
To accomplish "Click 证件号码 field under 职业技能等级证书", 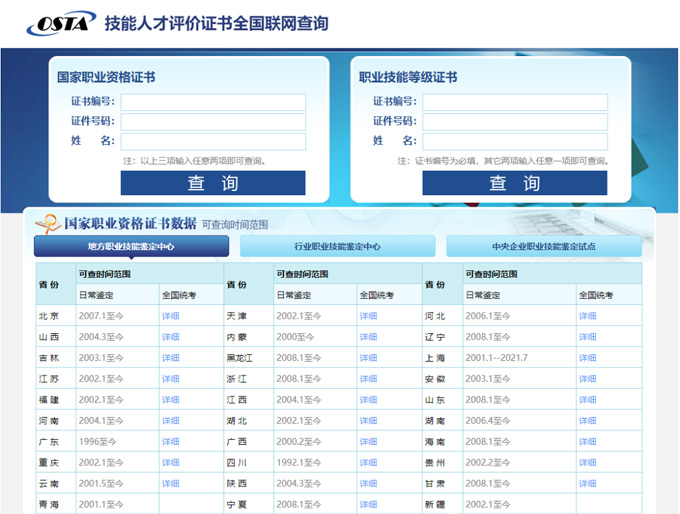I will (x=515, y=122).
